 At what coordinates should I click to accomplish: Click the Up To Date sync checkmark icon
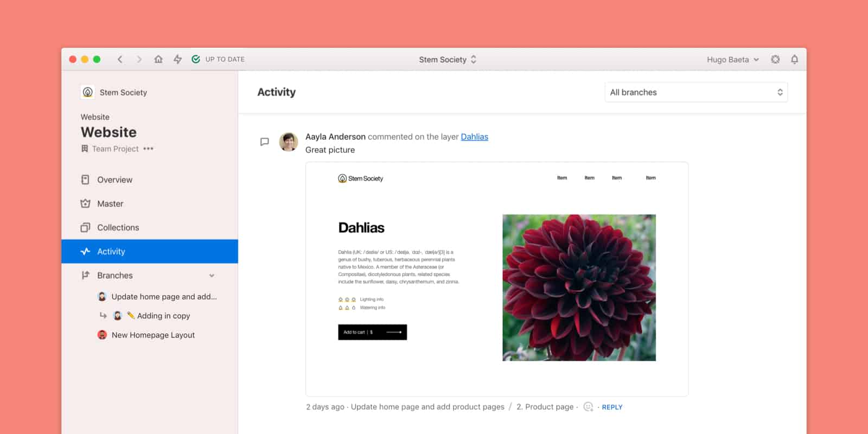(196, 59)
